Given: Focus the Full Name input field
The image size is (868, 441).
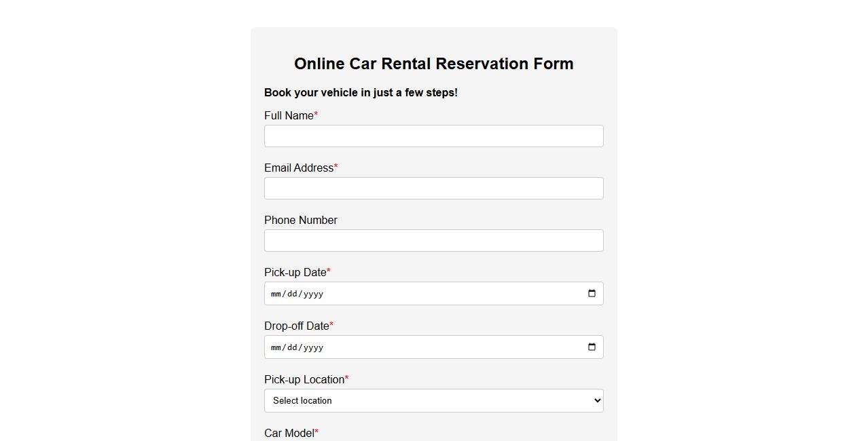Looking at the screenshot, I should [x=434, y=136].
